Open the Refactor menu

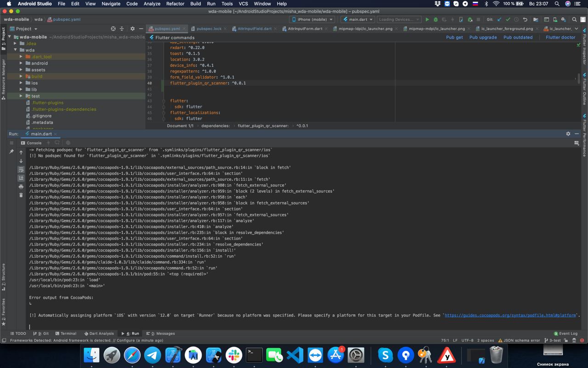coord(175,4)
